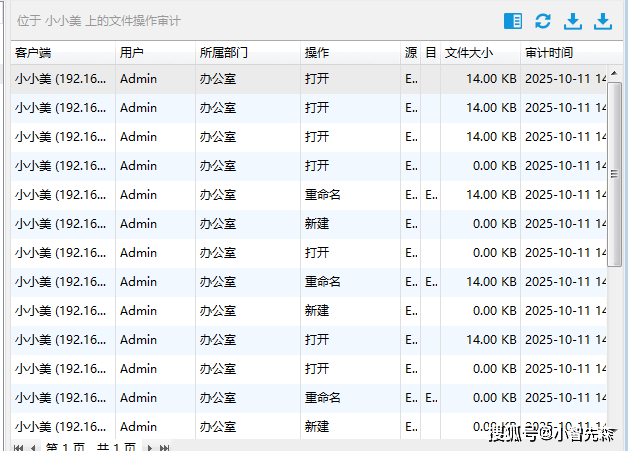Viewport: 628px width, 451px height.
Task: Go to the first page of results
Action: pos(18,447)
